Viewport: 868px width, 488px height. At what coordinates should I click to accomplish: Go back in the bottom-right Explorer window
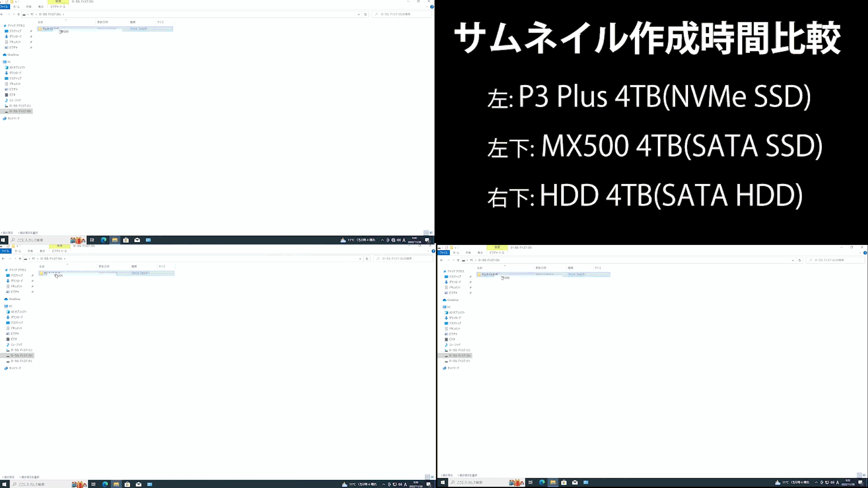coord(442,260)
